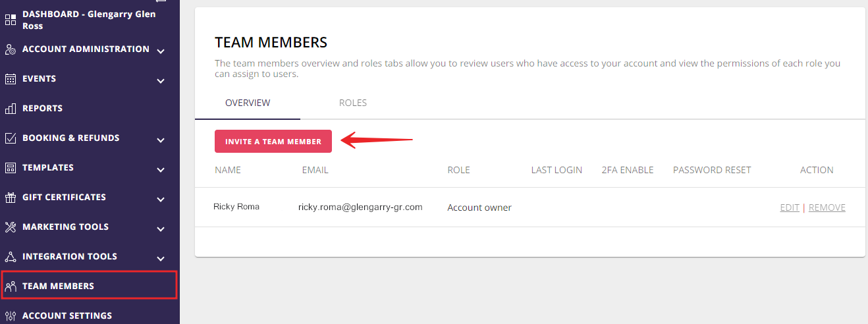
Task: Switch to the Roles tab
Action: pyautogui.click(x=353, y=103)
